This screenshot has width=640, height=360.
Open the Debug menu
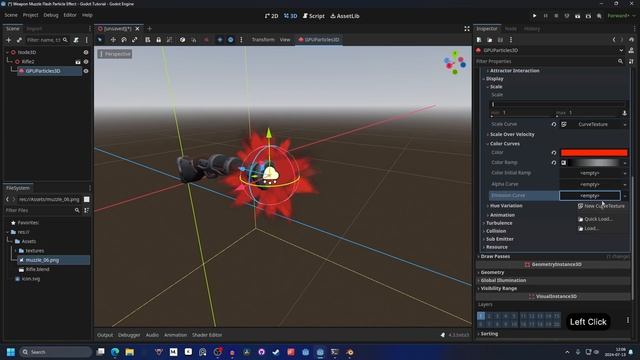click(51, 15)
